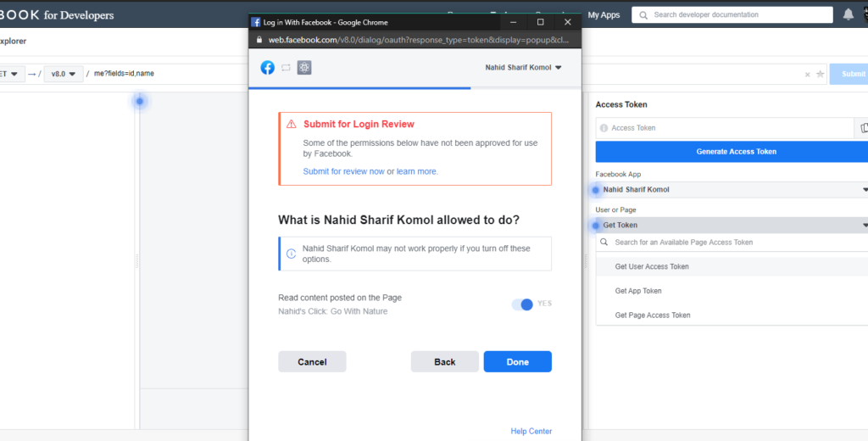Viewport: 868px width, 441px height.
Task: Open My Apps in the top navigation
Action: [604, 15]
